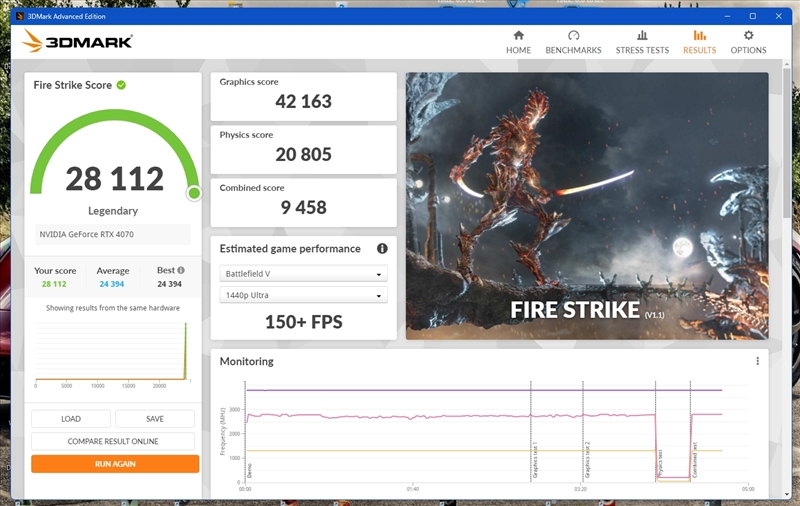
Task: Click the green validation checkmark icon
Action: 121,85
